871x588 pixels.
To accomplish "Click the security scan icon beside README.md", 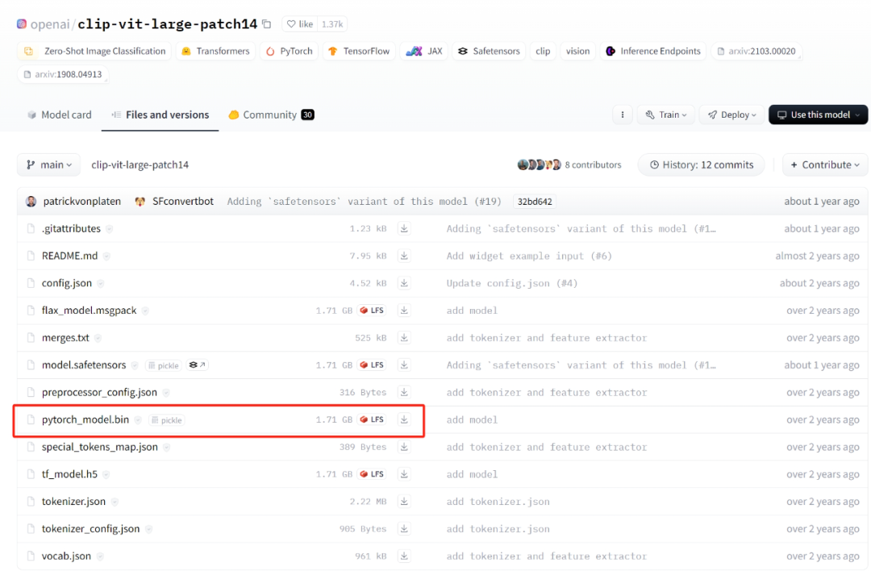I will pos(106,256).
